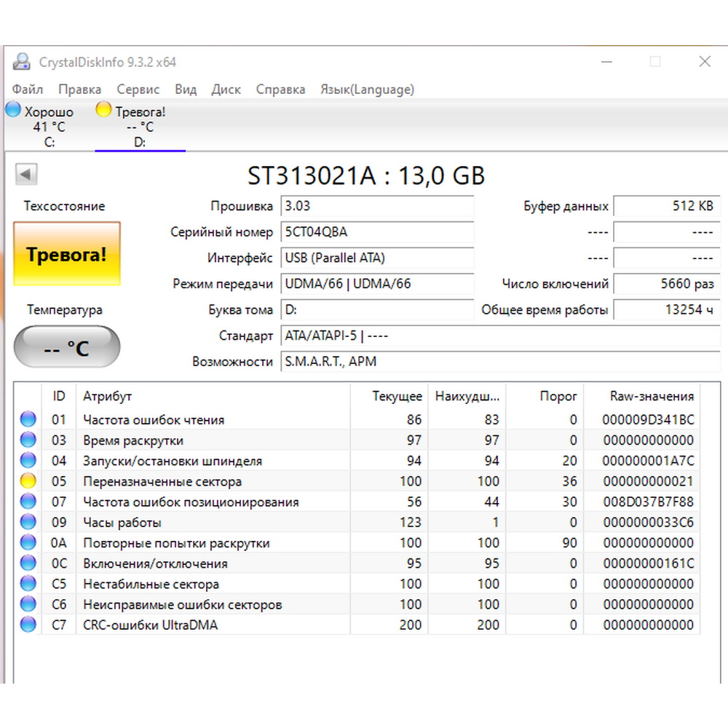
Task: Click the Возможности field S.M.A.R.T., APM
Action: pyautogui.click(x=501, y=362)
